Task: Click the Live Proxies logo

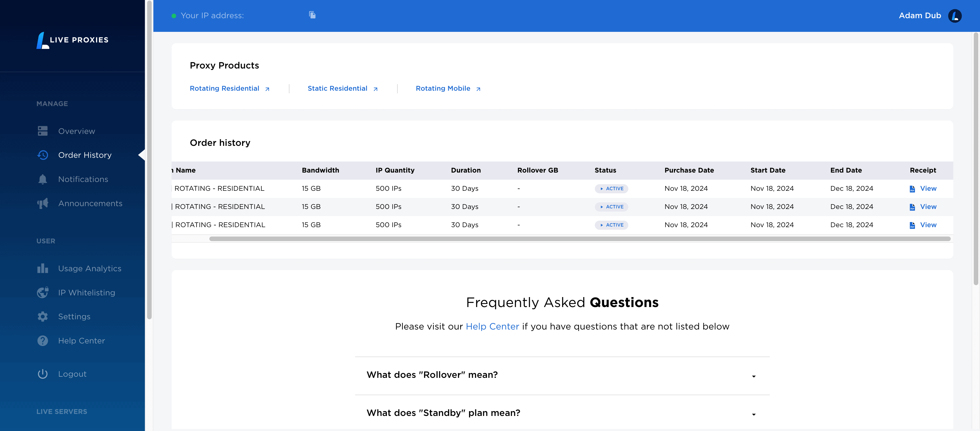Action: click(x=72, y=40)
